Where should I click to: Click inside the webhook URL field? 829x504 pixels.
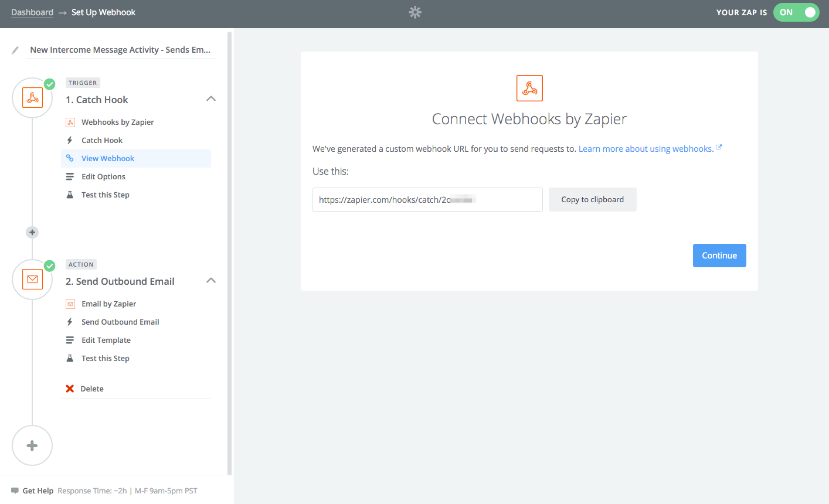click(x=427, y=199)
